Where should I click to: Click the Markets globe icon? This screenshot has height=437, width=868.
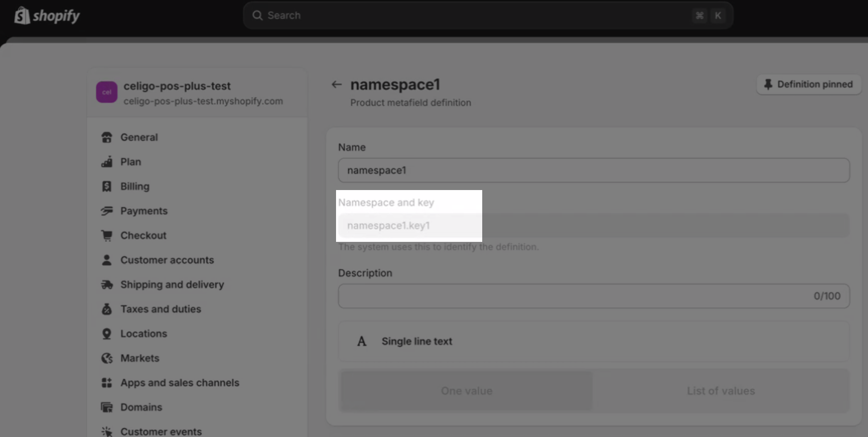click(x=107, y=358)
